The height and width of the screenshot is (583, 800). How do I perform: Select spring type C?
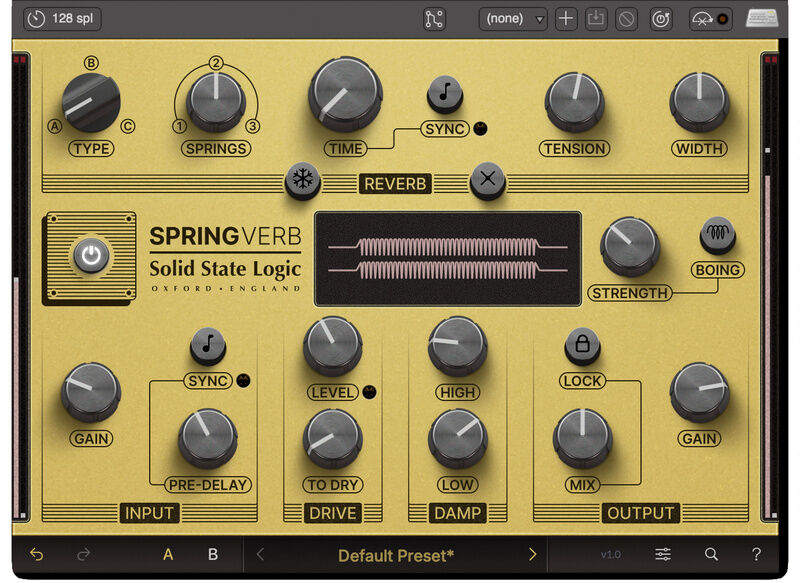[x=128, y=126]
